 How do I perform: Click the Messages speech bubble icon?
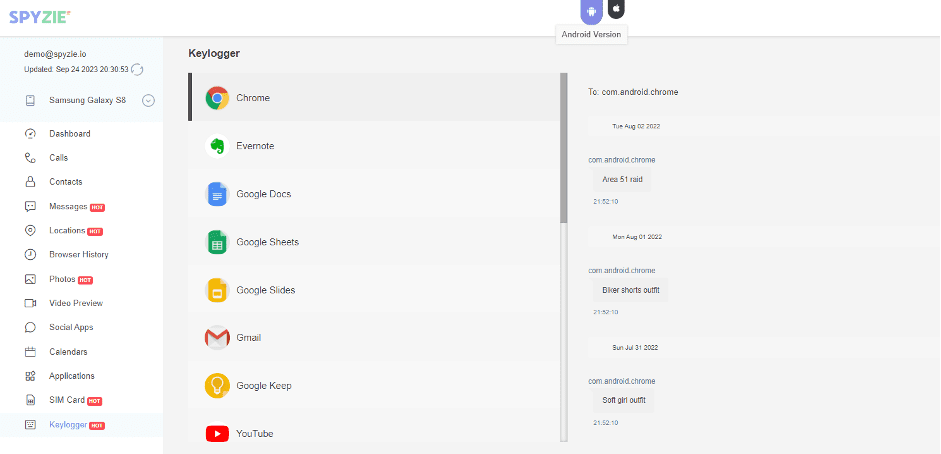(30, 206)
